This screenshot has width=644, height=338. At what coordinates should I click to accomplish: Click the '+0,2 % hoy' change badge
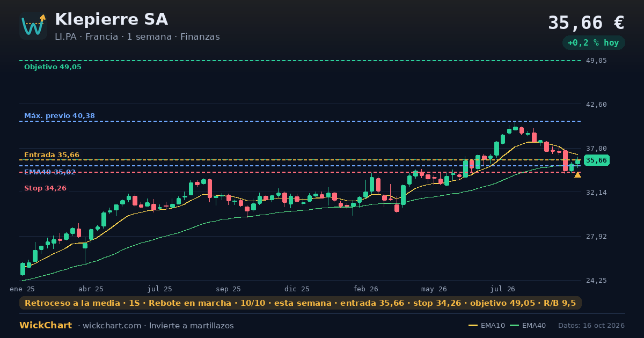[593, 43]
